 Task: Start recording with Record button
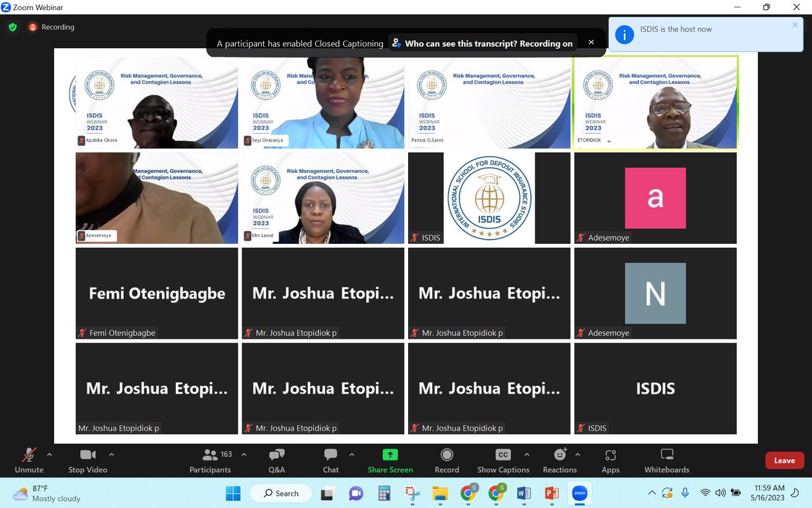coord(447,461)
